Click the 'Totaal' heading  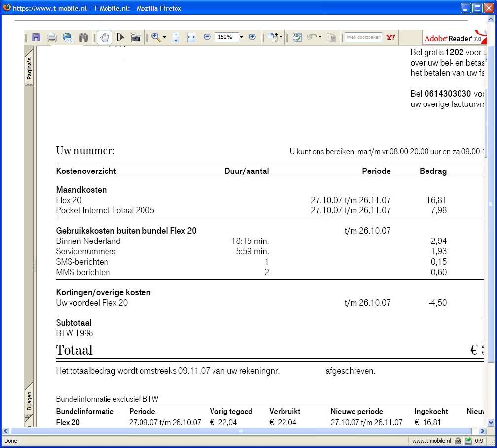(x=74, y=350)
